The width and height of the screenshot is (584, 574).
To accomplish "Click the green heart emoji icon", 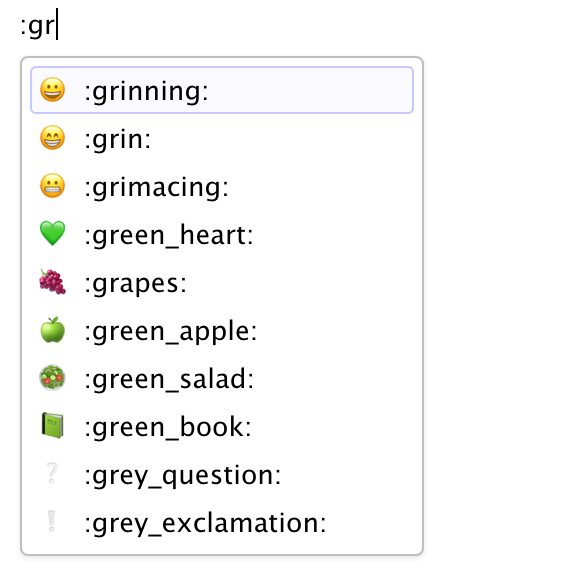I will tap(53, 234).
